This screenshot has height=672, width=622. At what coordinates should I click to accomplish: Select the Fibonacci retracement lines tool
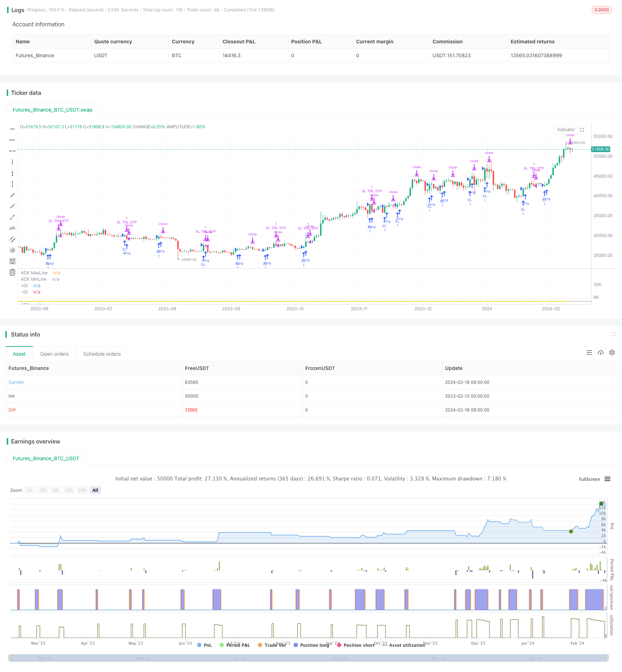coord(12,261)
